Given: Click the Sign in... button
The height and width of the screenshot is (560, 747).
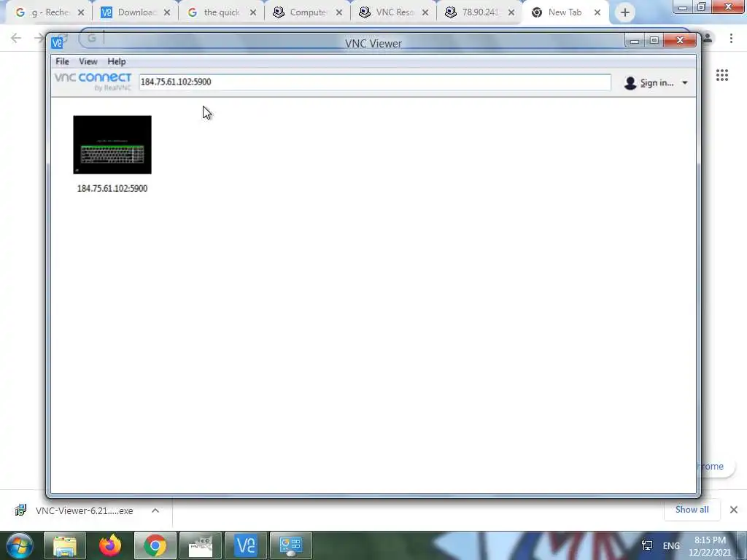Looking at the screenshot, I should coord(657,83).
